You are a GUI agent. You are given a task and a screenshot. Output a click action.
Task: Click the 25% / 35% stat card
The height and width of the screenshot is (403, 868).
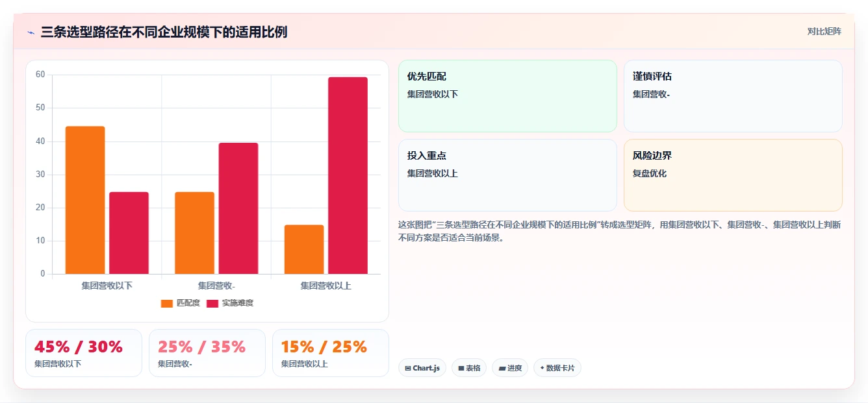207,353
